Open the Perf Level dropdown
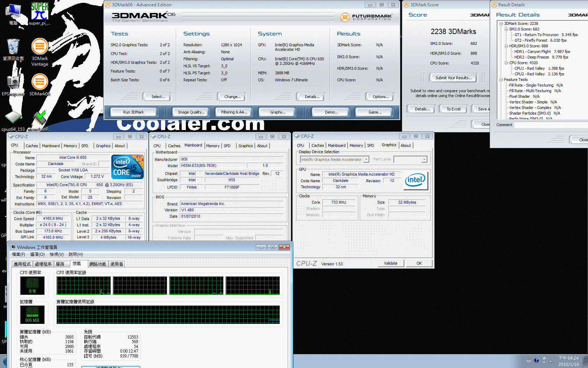The height and width of the screenshot is (368, 588). tap(410, 159)
